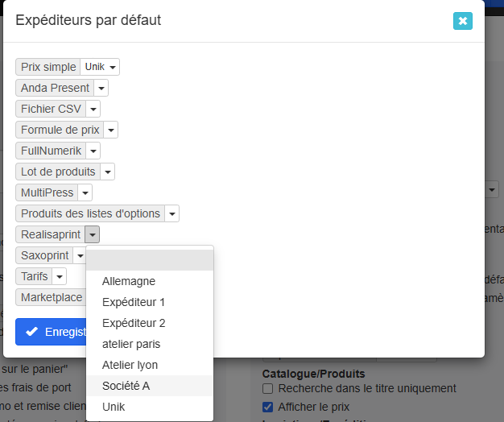This screenshot has width=504, height=422.
Task: Open the Prix simple Unik dropdown
Action: (100, 67)
